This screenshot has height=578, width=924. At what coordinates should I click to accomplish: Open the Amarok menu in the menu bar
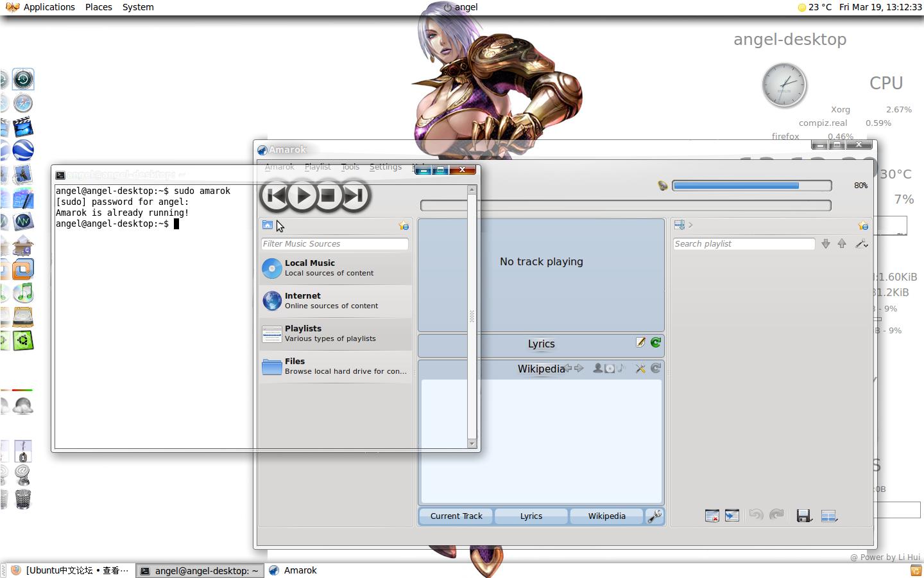[279, 167]
